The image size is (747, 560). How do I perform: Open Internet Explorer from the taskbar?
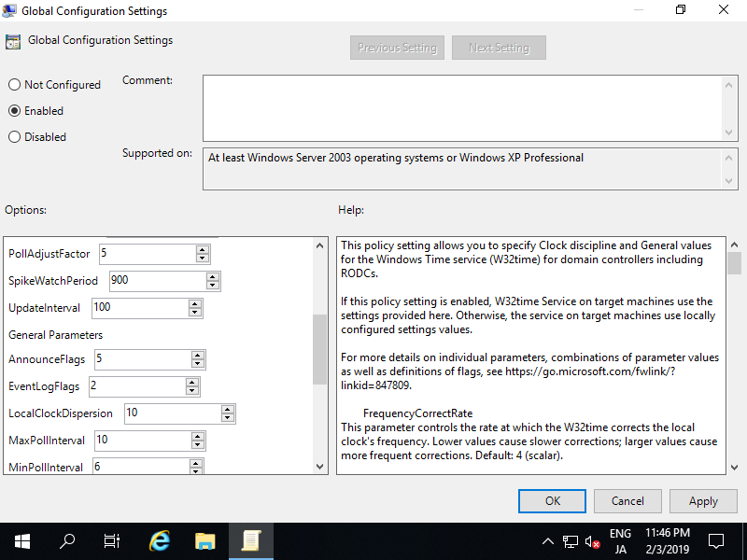pos(160,540)
